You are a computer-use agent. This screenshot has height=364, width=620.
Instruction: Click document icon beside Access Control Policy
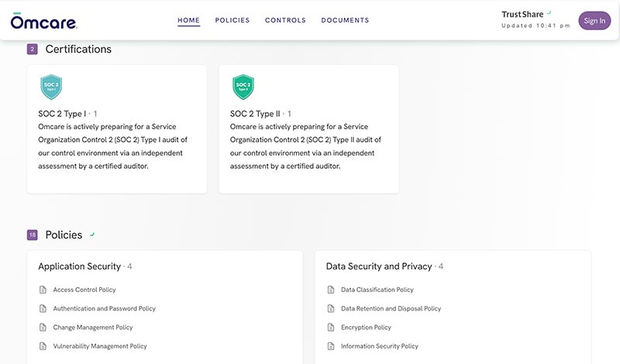tap(43, 290)
